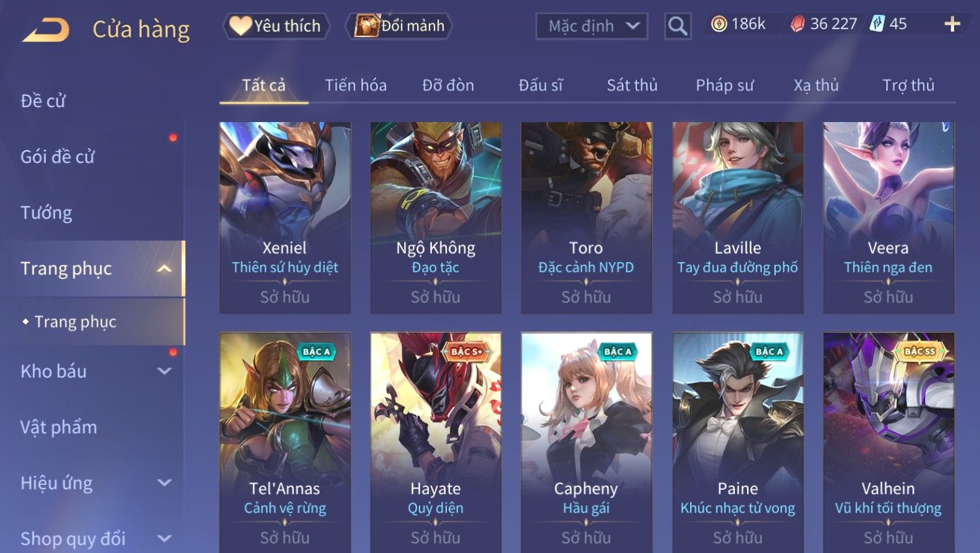Open Đổi mảnh fragment exchange
The height and width of the screenshot is (553, 980).
[x=400, y=26]
